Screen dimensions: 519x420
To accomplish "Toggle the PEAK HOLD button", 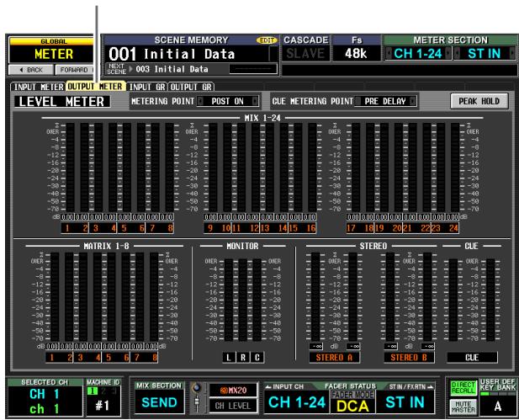I will click(x=479, y=101).
